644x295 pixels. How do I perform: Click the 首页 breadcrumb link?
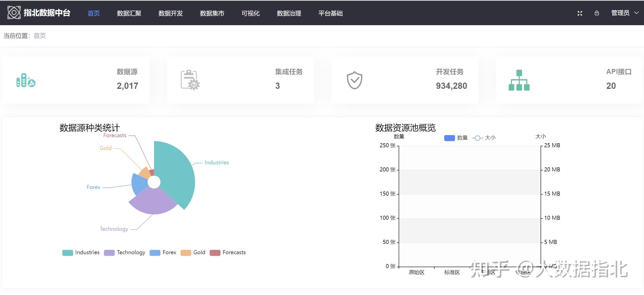(x=40, y=36)
